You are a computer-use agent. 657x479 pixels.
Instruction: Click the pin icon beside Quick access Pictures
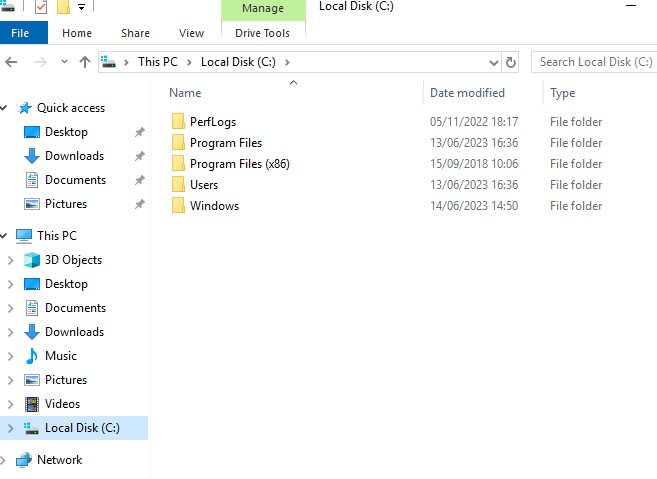(140, 204)
